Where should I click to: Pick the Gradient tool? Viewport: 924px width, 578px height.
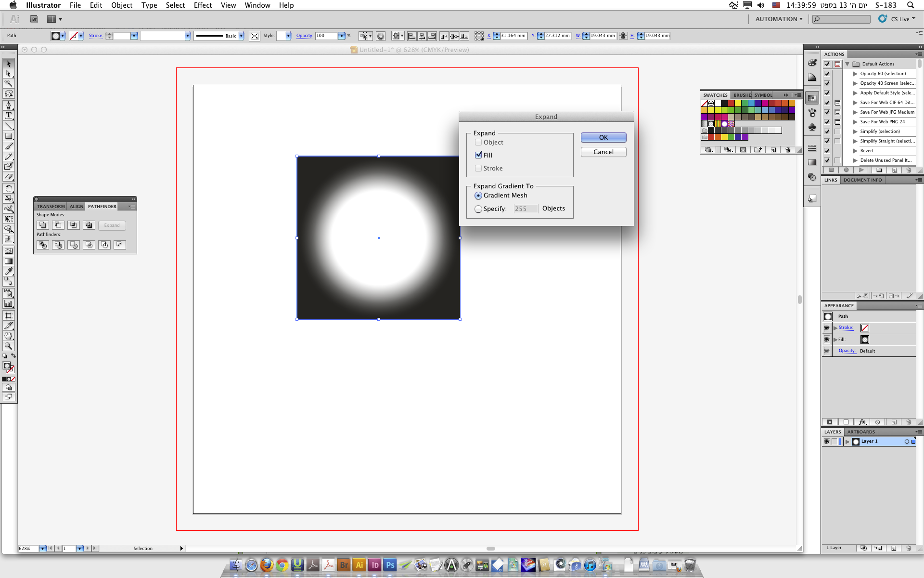point(8,261)
